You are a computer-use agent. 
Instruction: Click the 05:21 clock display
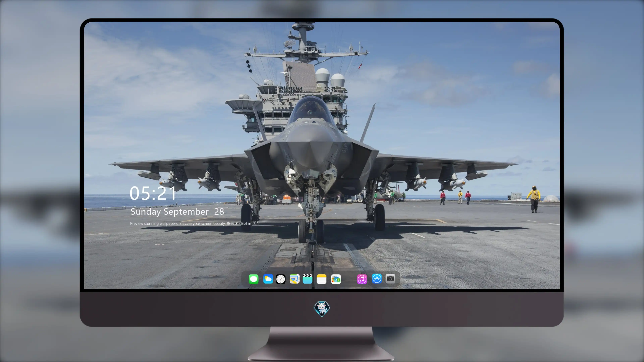point(153,193)
